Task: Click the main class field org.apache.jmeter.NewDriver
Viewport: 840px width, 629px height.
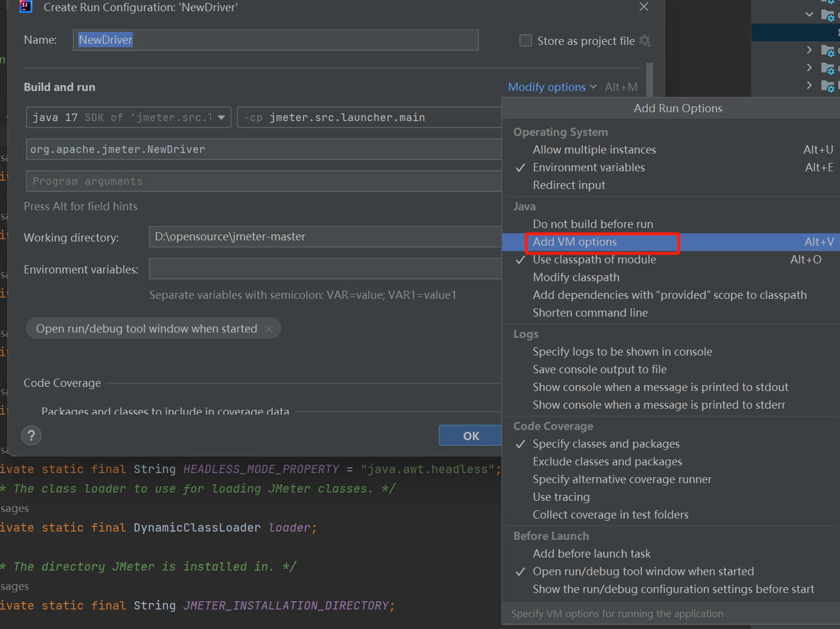Action: click(264, 149)
